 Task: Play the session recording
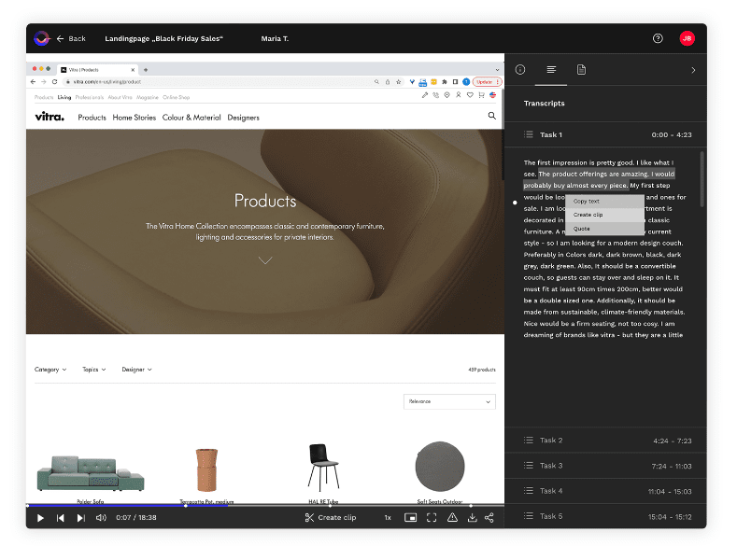(40, 517)
